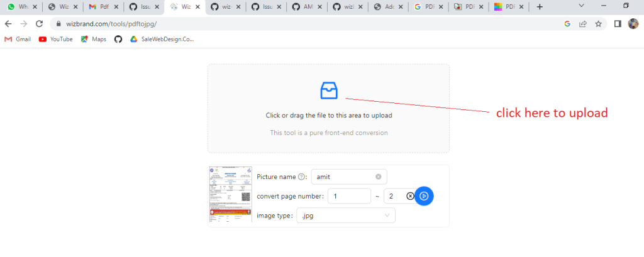Switch to the Gmail Pdf tab
The height and width of the screenshot is (257, 644).
coord(101,7)
